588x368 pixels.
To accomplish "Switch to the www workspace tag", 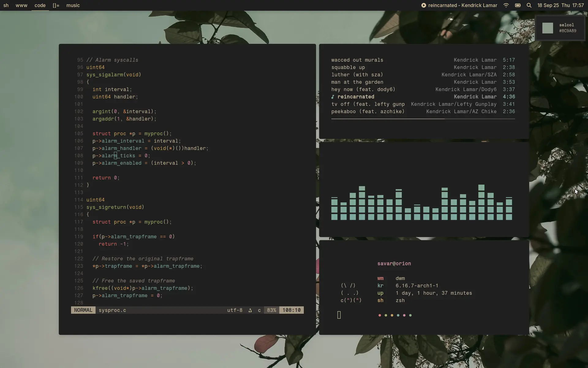I will (x=21, y=5).
